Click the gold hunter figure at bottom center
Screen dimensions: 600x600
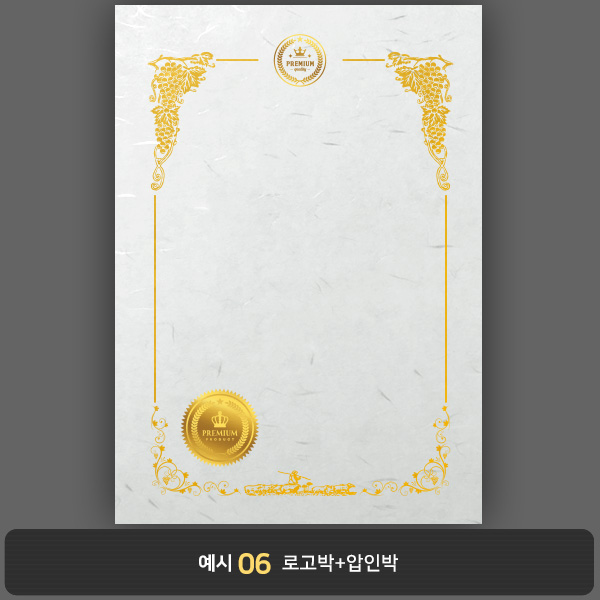(294, 477)
